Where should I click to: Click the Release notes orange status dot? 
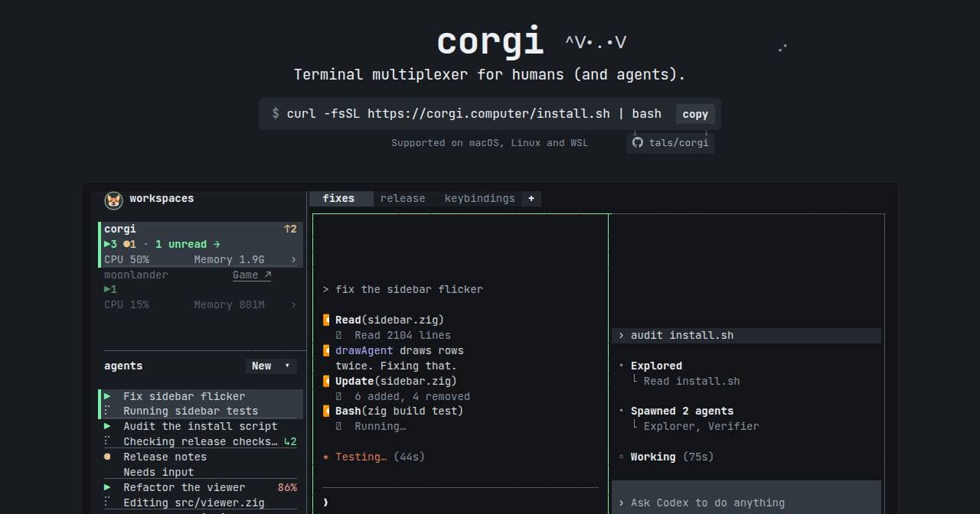click(x=107, y=457)
